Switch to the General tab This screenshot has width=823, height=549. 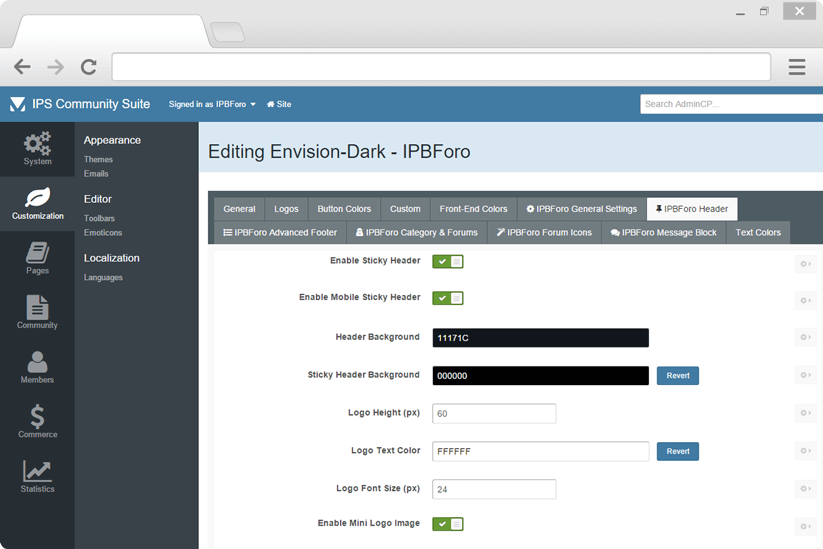[239, 209]
